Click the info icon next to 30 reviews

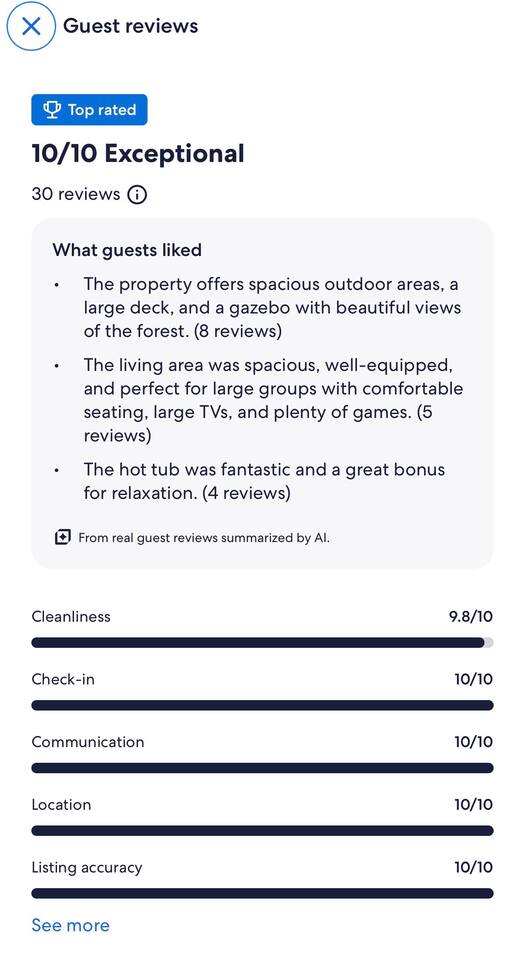tap(137, 195)
